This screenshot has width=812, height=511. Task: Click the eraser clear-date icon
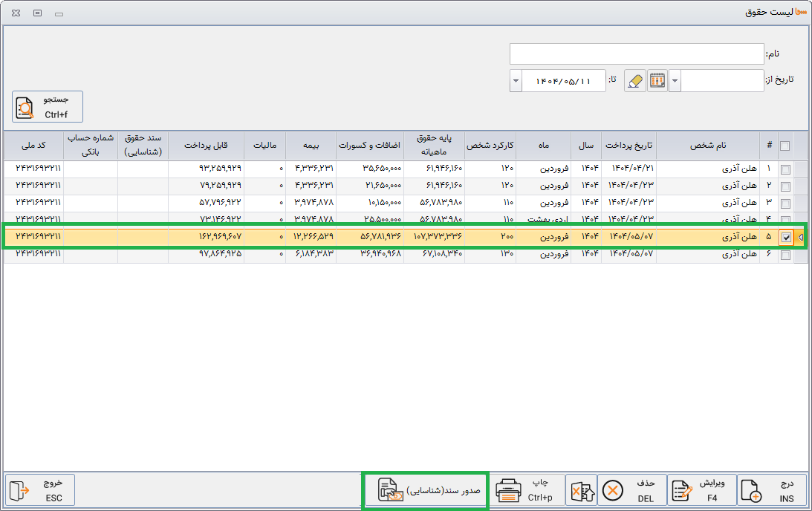click(634, 81)
